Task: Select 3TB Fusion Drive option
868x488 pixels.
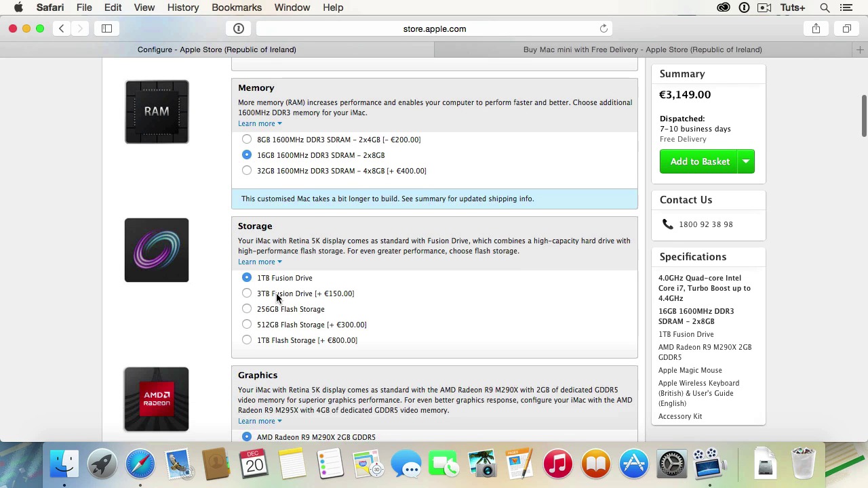Action: (x=247, y=293)
